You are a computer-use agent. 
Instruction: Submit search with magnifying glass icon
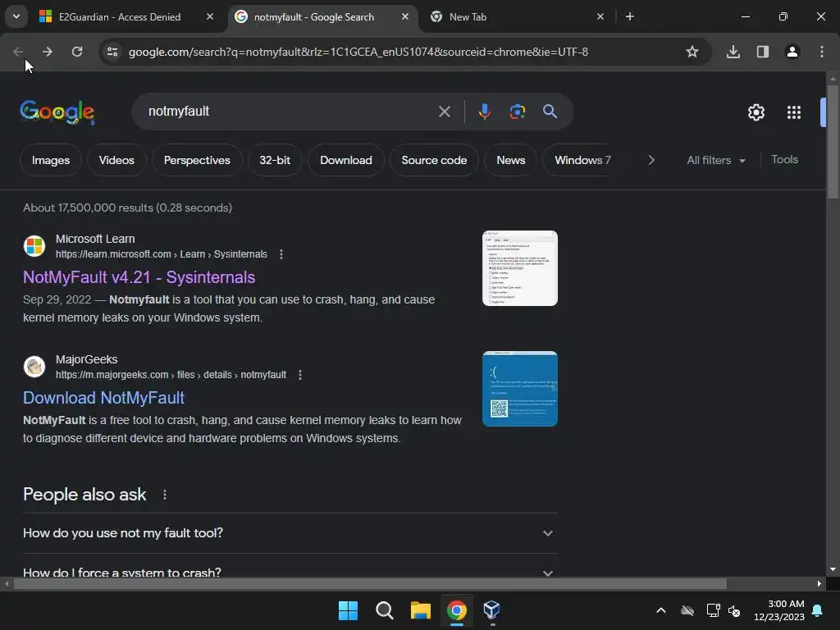point(550,112)
